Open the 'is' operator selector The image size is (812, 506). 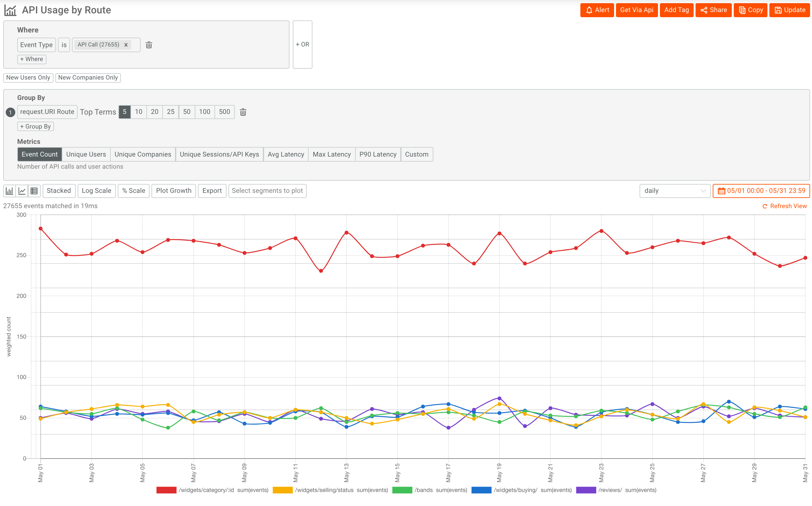pos(64,45)
